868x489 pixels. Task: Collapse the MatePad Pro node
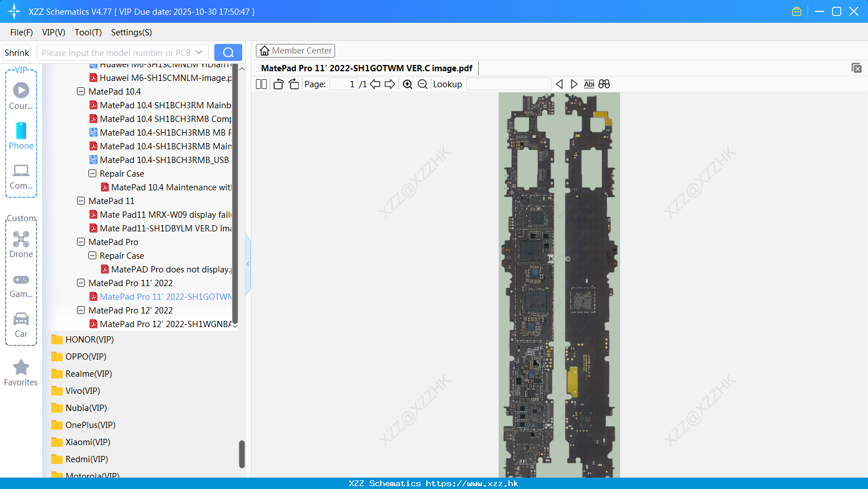click(x=81, y=242)
